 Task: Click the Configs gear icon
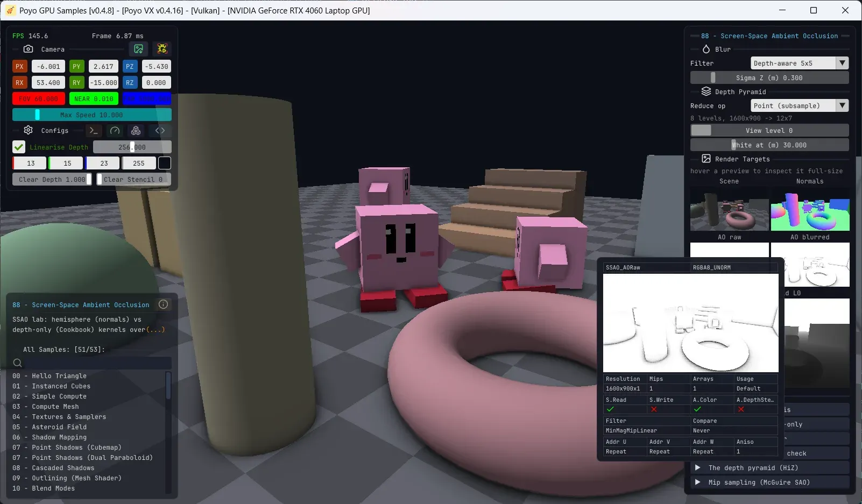pyautogui.click(x=29, y=130)
